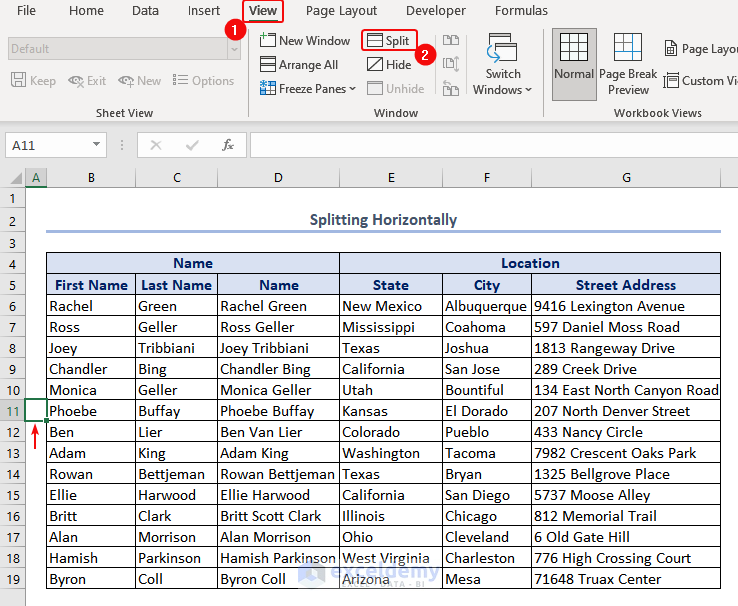738x606 pixels.
Task: Click the Select All corner triangle
Action: [x=16, y=178]
